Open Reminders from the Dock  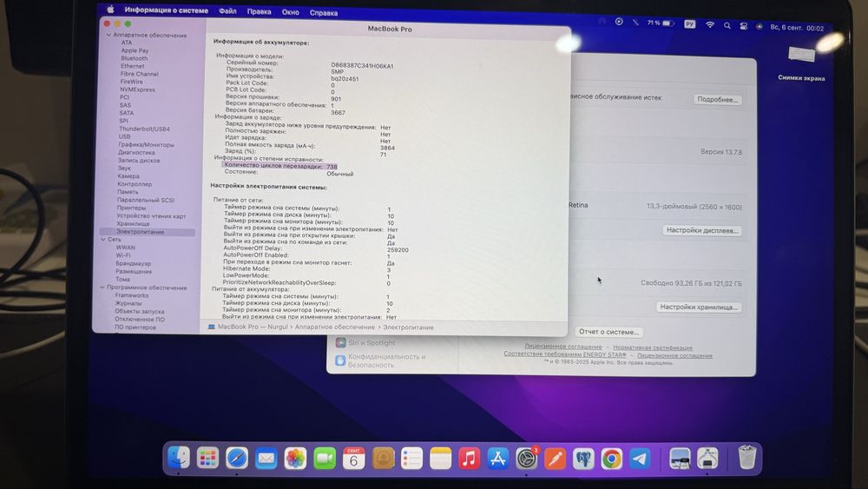[x=411, y=459]
